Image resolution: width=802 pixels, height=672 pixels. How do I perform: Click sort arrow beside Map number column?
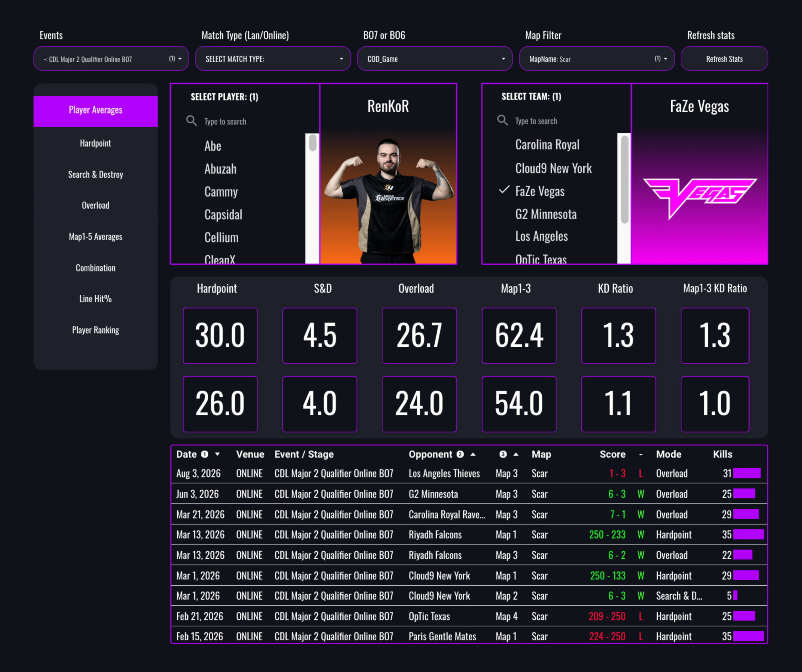click(516, 454)
